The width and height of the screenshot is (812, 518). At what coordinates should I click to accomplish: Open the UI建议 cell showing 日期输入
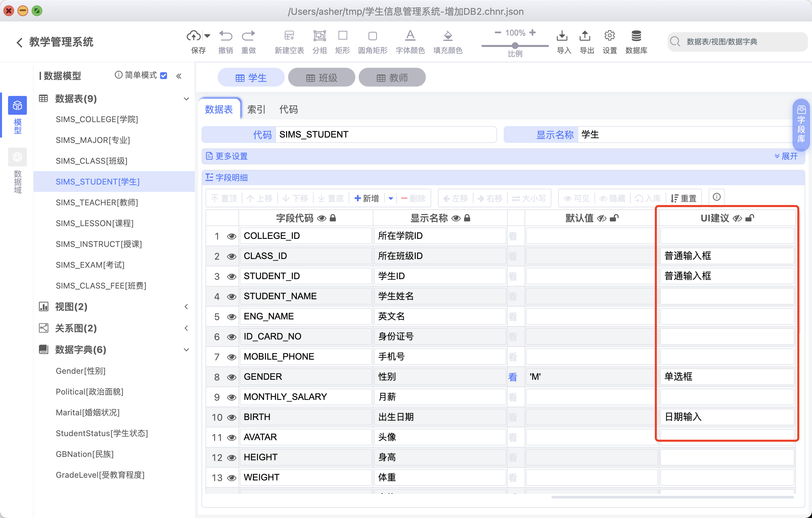click(x=727, y=417)
